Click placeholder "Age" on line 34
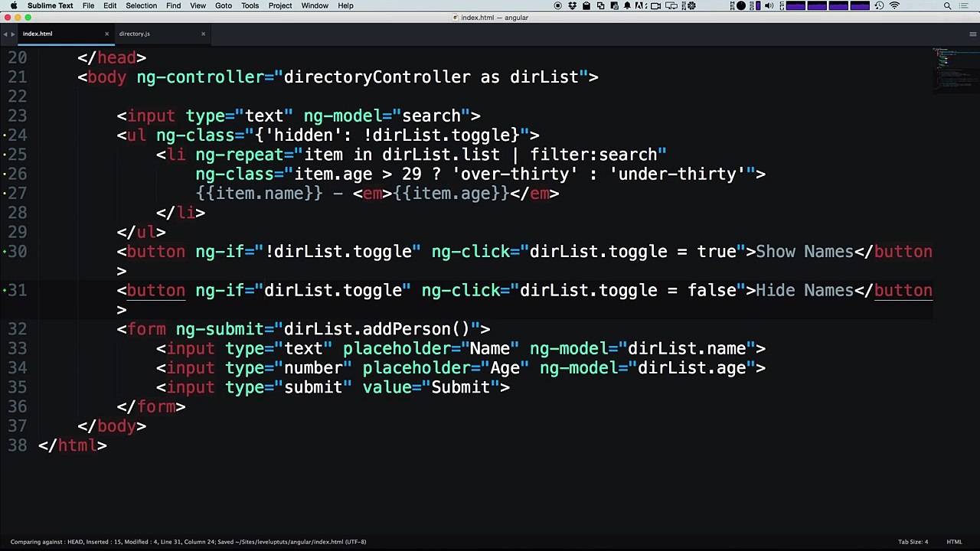Screen dimensions: 980x551 tap(505, 368)
